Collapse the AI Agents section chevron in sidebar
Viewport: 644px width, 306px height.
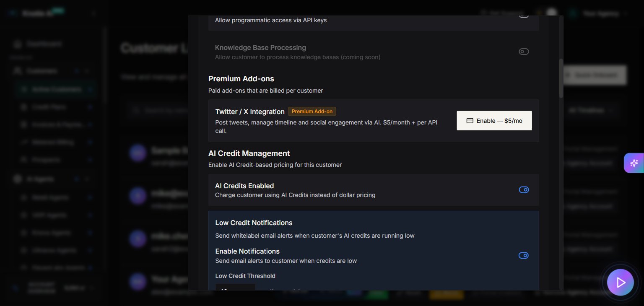tap(87, 179)
